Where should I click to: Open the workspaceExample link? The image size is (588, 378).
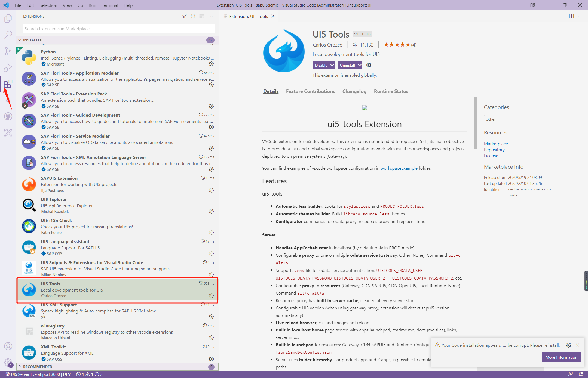click(x=399, y=168)
